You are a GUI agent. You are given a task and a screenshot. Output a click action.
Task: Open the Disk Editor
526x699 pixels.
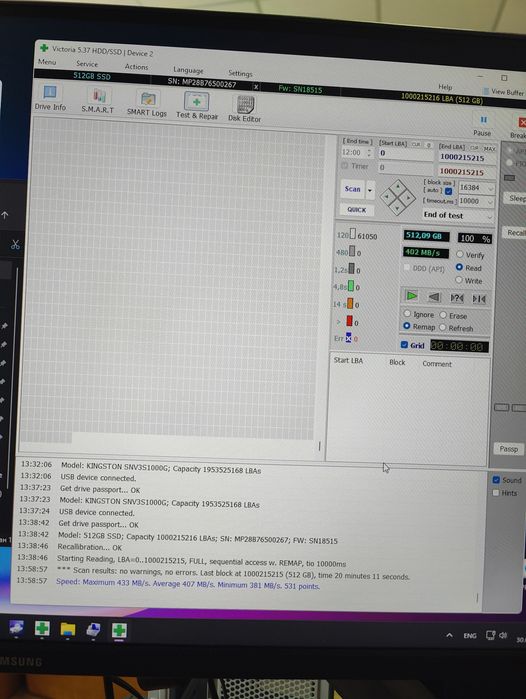pyautogui.click(x=244, y=109)
